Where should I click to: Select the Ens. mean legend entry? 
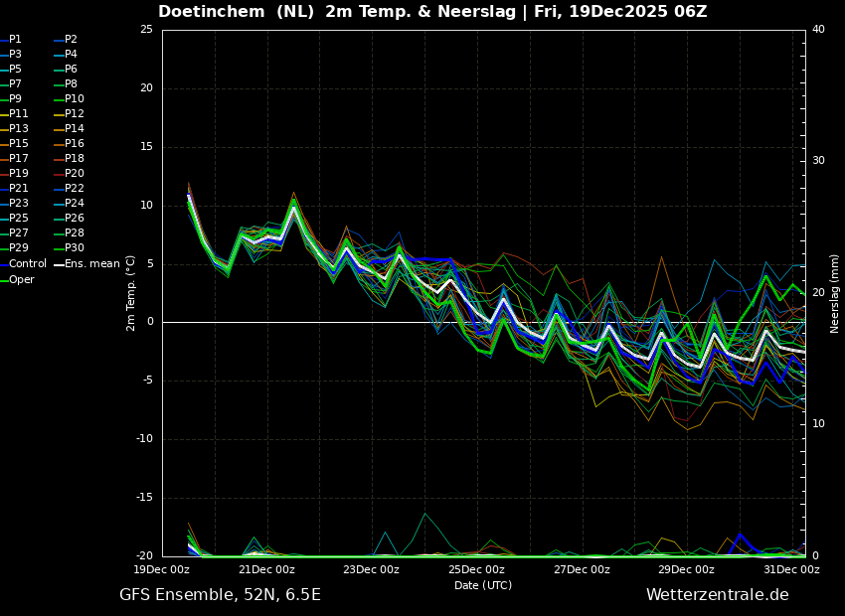pyautogui.click(x=91, y=264)
